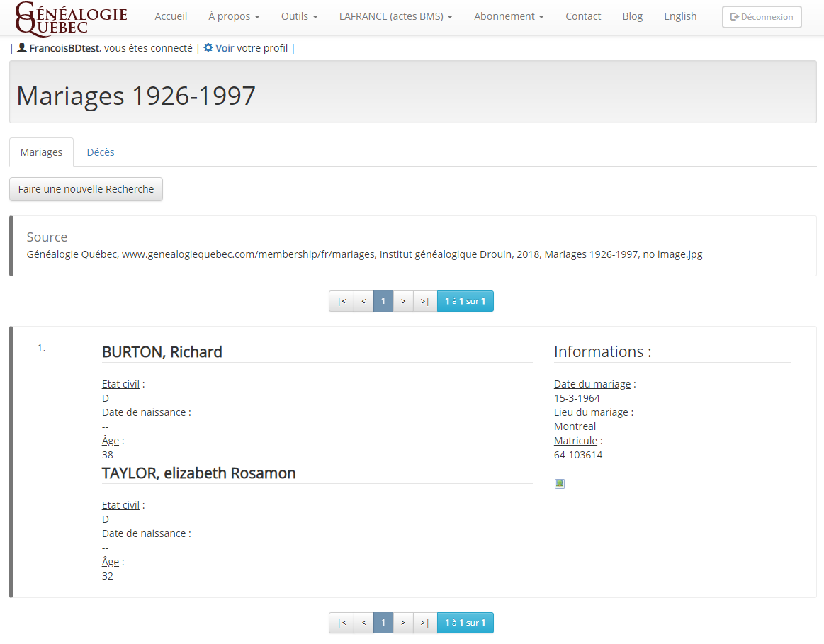Viewport: 824px width, 644px height.
Task: Open the Abonnement dropdown menu
Action: tap(509, 16)
